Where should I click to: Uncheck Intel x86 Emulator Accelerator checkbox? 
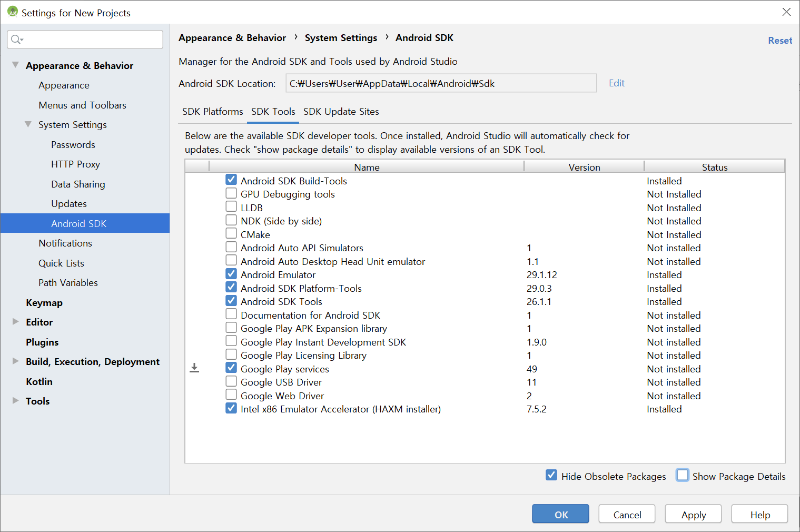tap(231, 408)
